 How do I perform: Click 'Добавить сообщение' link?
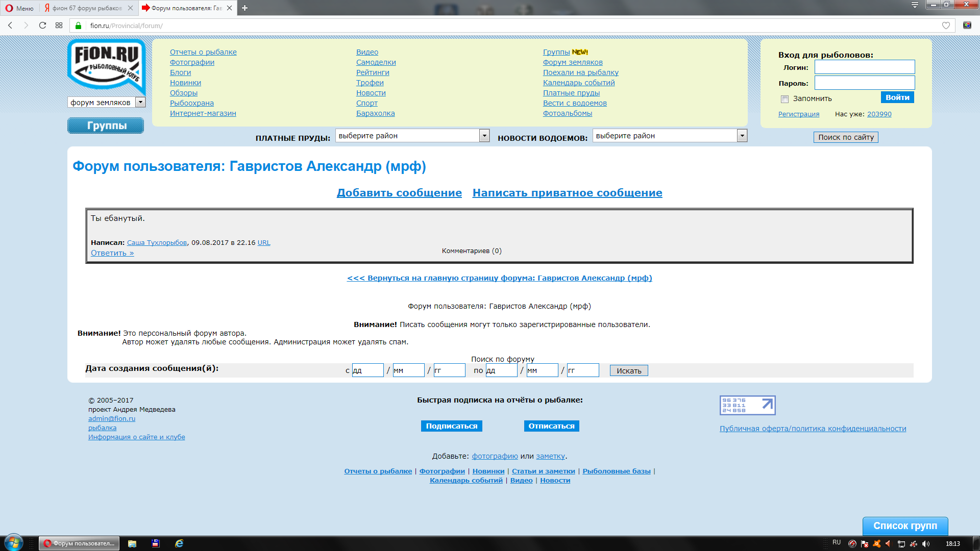pos(399,193)
